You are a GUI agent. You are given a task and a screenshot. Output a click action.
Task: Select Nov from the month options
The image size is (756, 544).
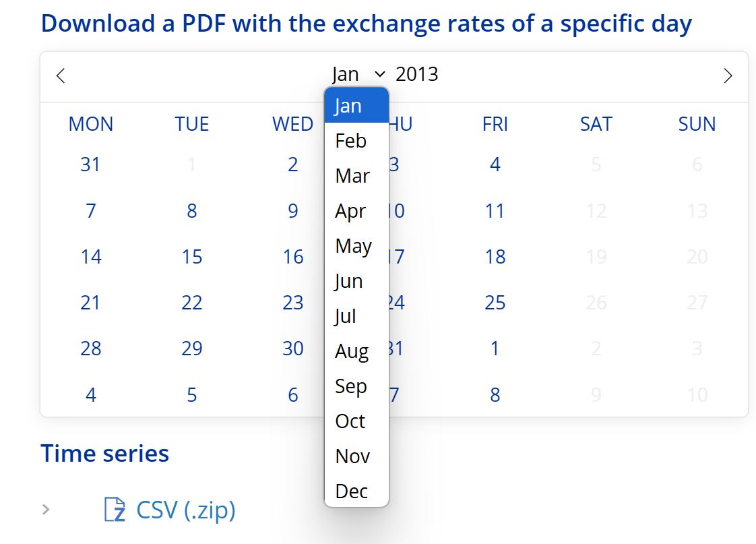click(x=352, y=456)
